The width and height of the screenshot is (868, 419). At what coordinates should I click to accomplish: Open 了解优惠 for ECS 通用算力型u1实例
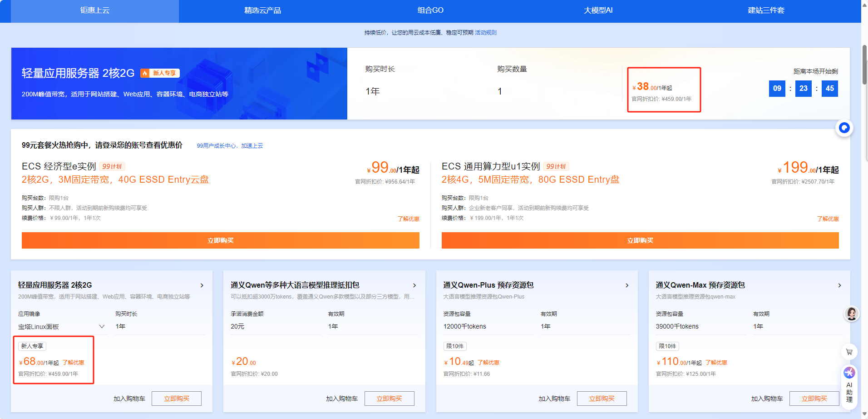tap(828, 219)
